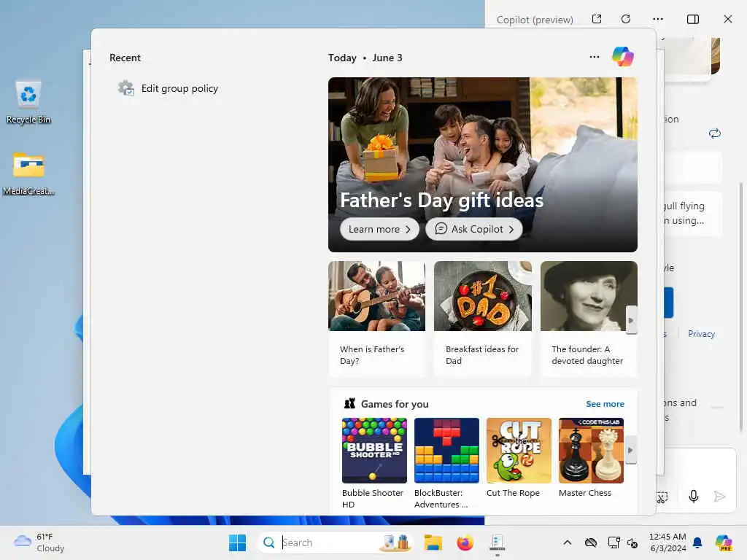Open Copilot in a new window
The image size is (747, 560).
pyautogui.click(x=597, y=19)
